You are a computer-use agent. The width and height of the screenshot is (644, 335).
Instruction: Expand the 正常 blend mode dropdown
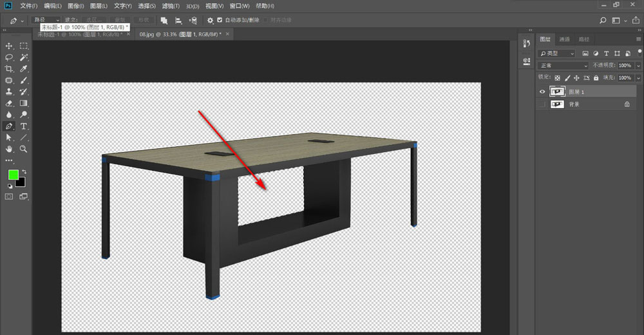click(563, 66)
